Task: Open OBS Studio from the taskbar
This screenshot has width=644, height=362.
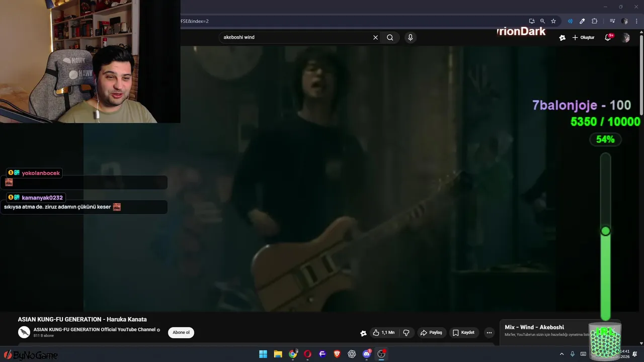Action: [381, 354]
